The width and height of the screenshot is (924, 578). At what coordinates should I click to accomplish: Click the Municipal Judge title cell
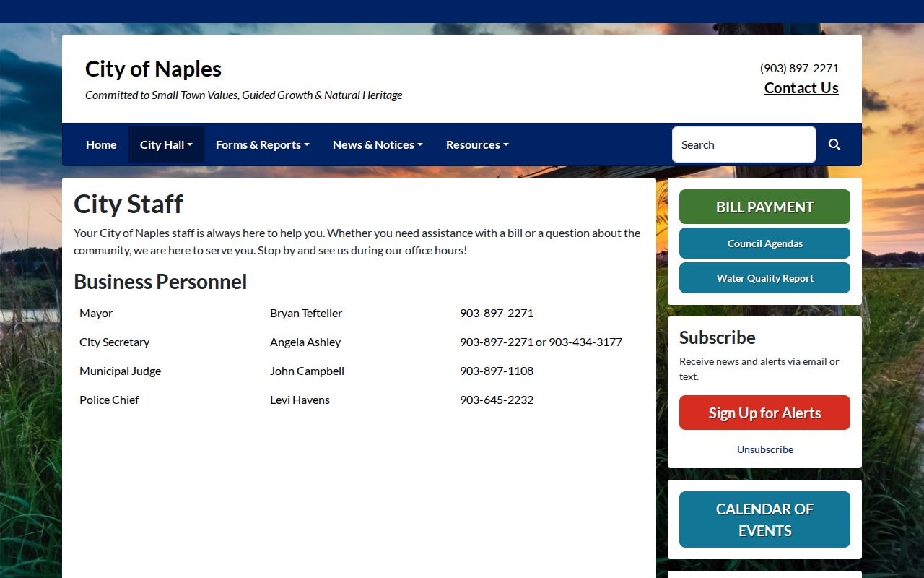[120, 371]
